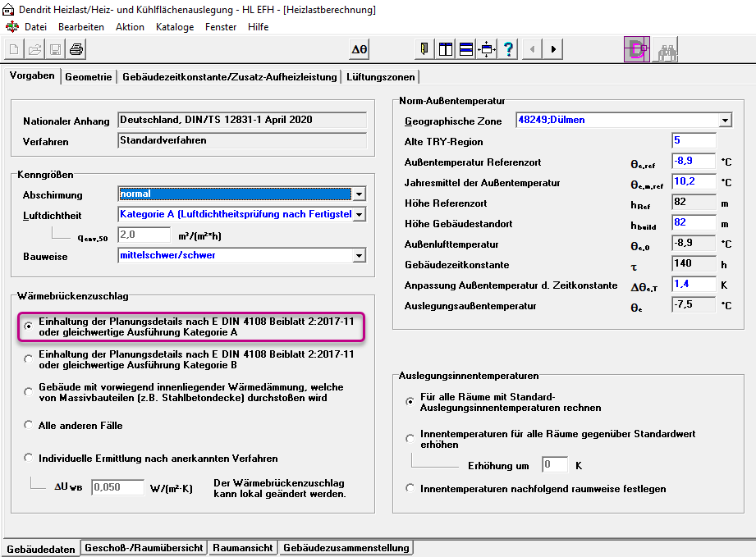Viewport: 756px width, 557px height.
Task: Click the Höhe Gebäudestandort field
Action: coord(694,222)
